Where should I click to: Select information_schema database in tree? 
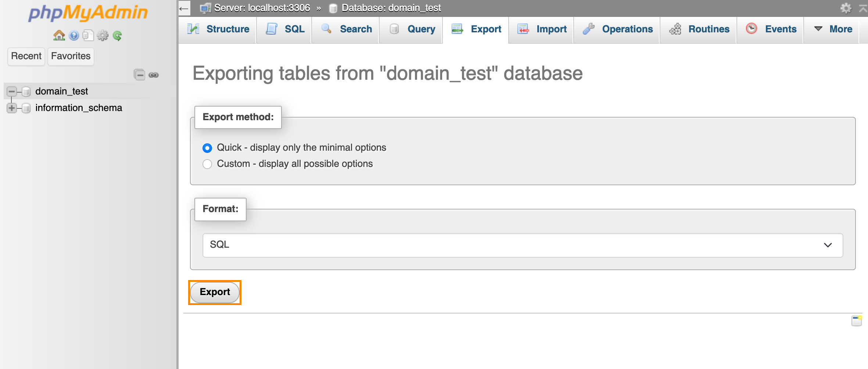(79, 108)
